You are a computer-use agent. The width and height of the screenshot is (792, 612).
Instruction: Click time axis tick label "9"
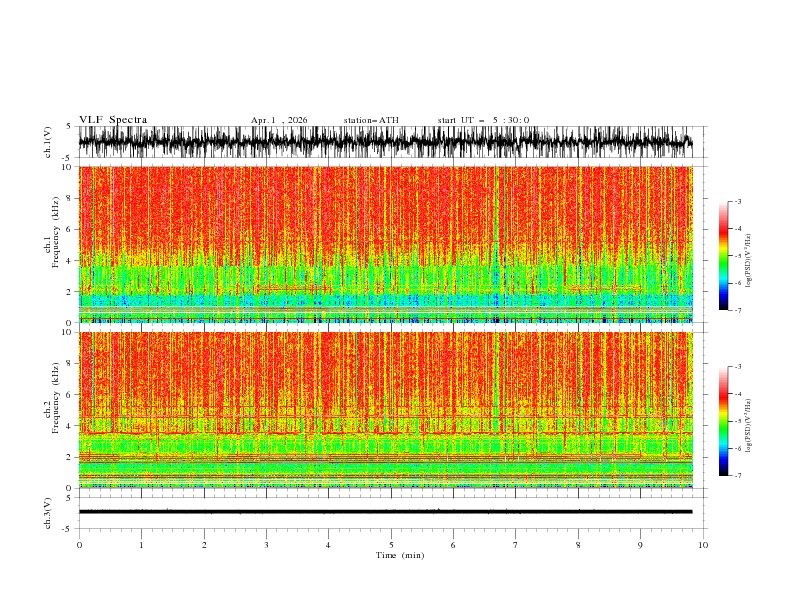tap(640, 545)
